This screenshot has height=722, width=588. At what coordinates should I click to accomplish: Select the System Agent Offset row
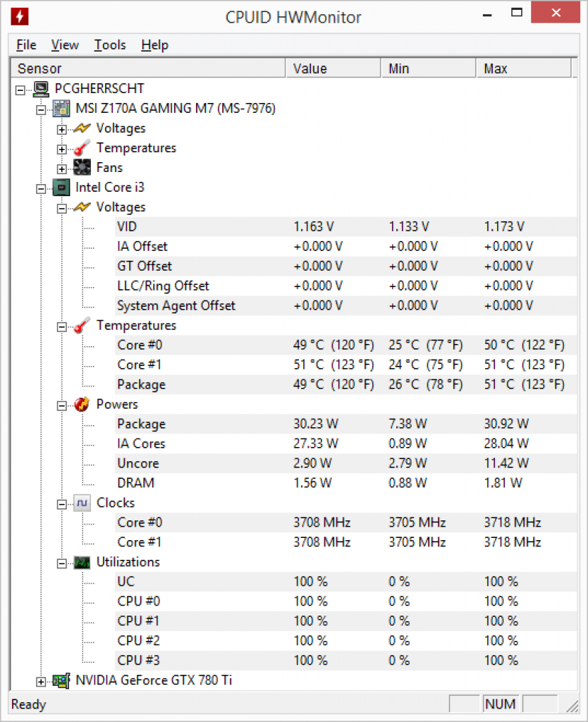(x=346, y=306)
